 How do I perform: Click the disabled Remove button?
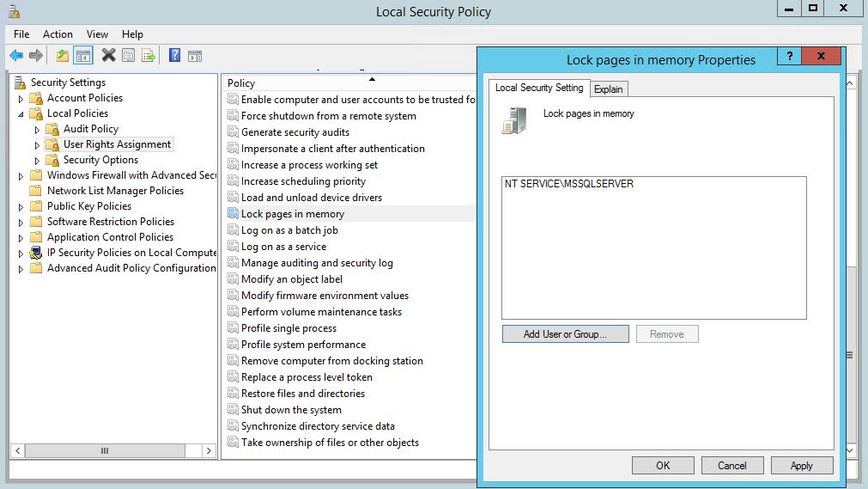click(x=667, y=334)
